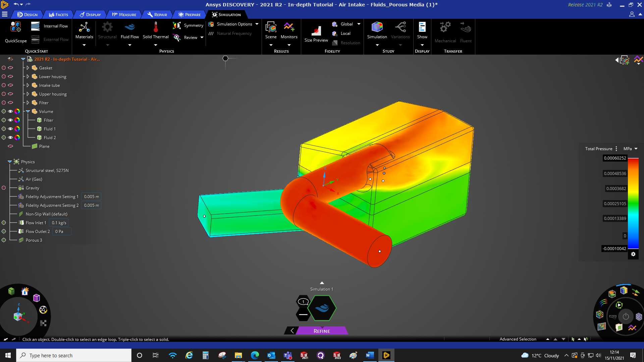The width and height of the screenshot is (644, 362).
Task: Switch to the Repair tab
Action: [x=157, y=15]
